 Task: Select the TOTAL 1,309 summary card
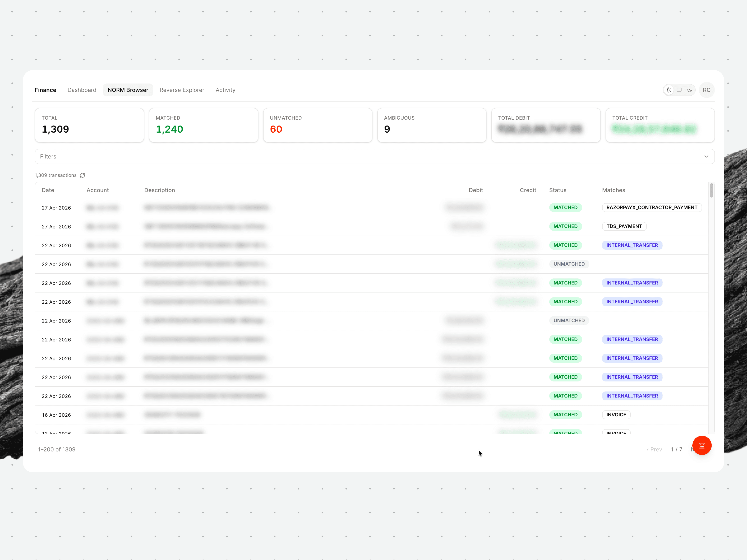[90, 125]
